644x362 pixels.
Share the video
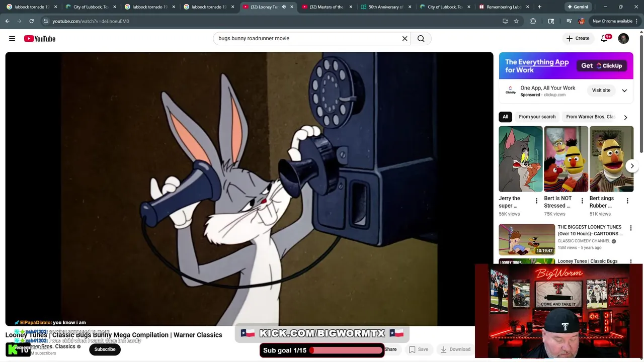[390, 349]
